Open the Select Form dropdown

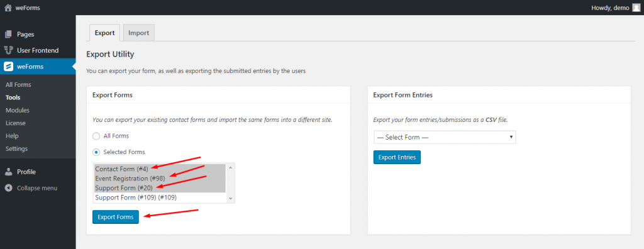click(x=445, y=137)
